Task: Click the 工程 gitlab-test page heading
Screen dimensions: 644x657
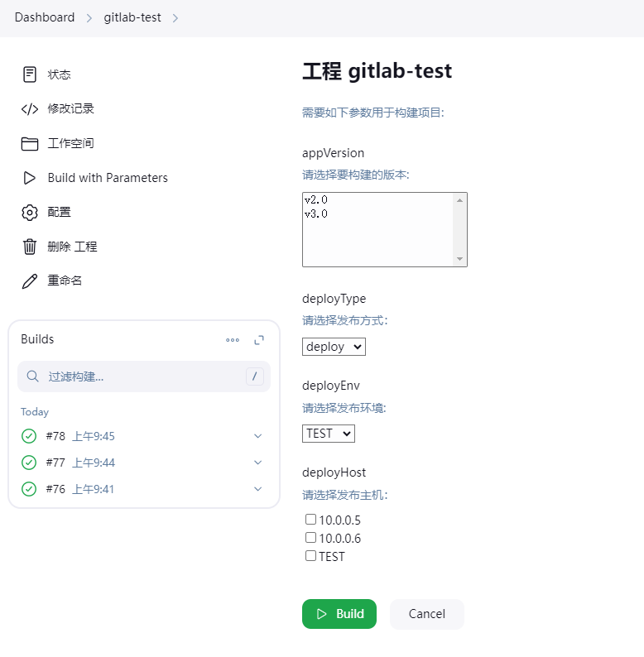Action: [x=377, y=71]
